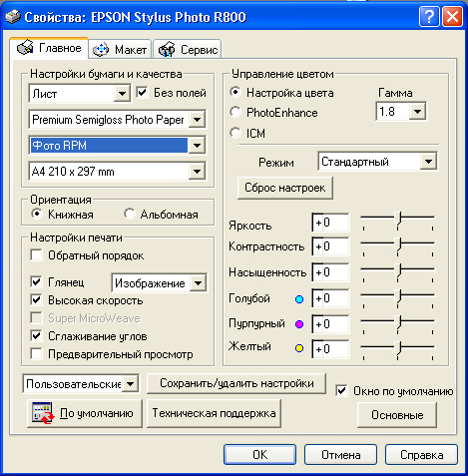Click the Голубой slider handle
Screen dimensions: 468x476
[x=398, y=297]
